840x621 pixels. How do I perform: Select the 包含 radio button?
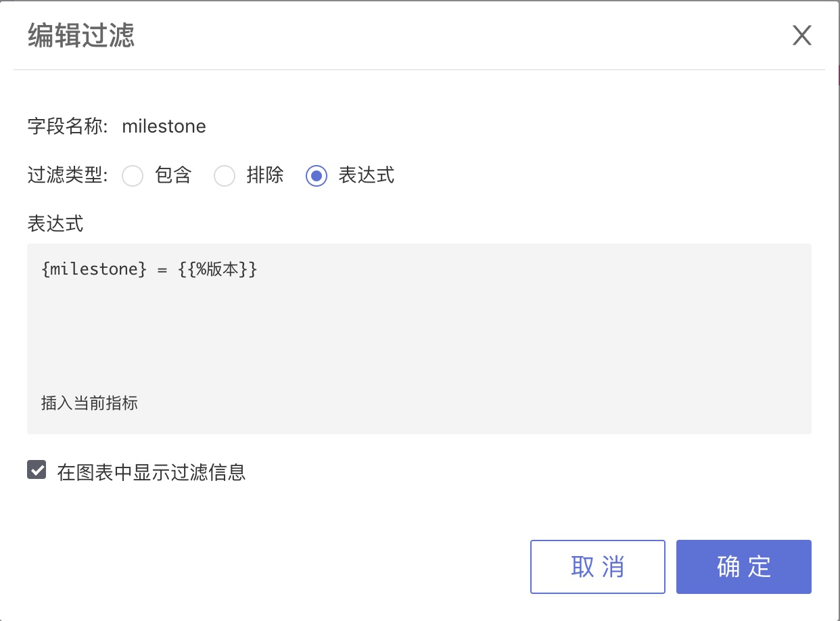tap(133, 176)
